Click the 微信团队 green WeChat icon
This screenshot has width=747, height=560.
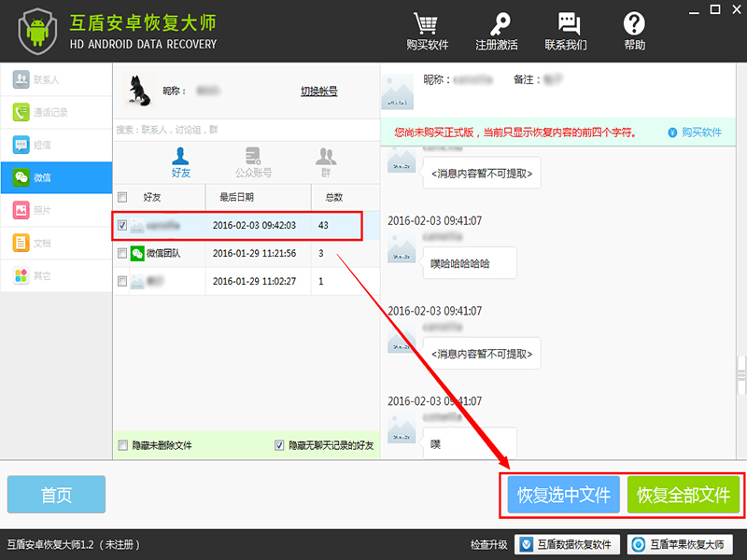pyautogui.click(x=137, y=253)
